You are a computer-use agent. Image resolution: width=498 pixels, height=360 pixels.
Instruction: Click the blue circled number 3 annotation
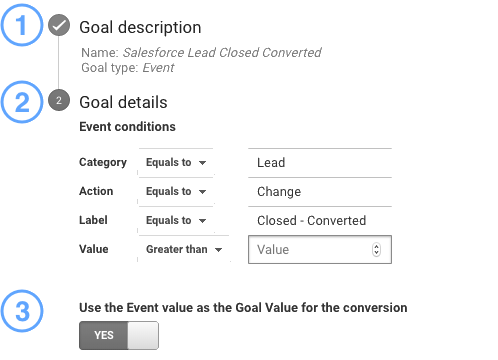22,311
